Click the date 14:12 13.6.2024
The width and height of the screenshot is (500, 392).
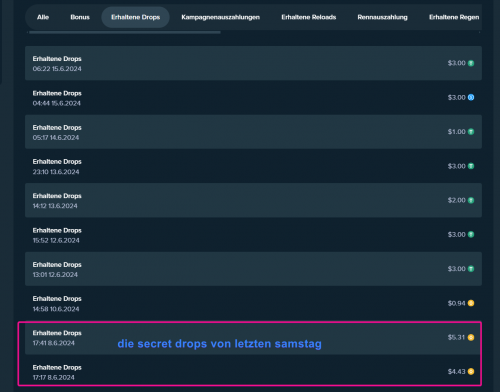[x=55, y=206]
